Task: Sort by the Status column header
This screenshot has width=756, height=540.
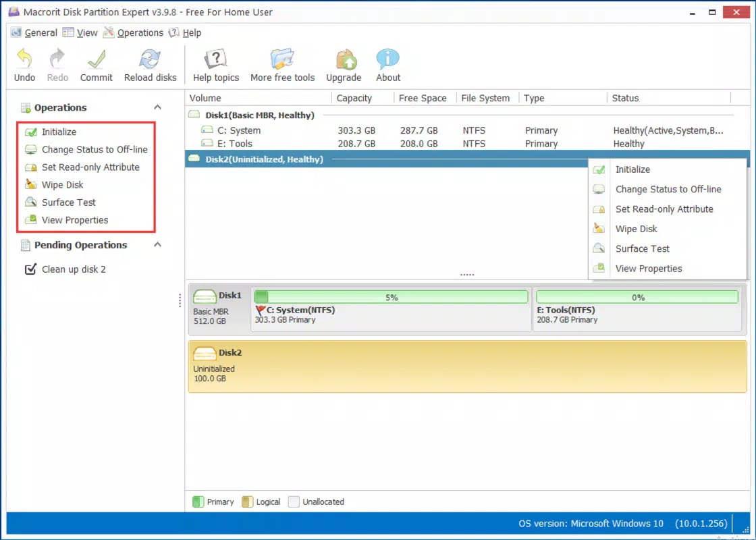Action: click(669, 98)
